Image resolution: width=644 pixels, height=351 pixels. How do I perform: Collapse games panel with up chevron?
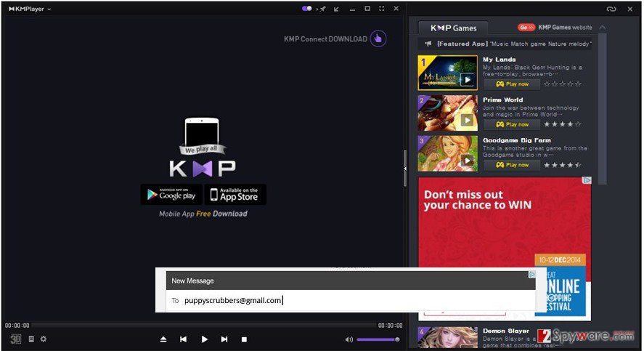tap(602, 27)
